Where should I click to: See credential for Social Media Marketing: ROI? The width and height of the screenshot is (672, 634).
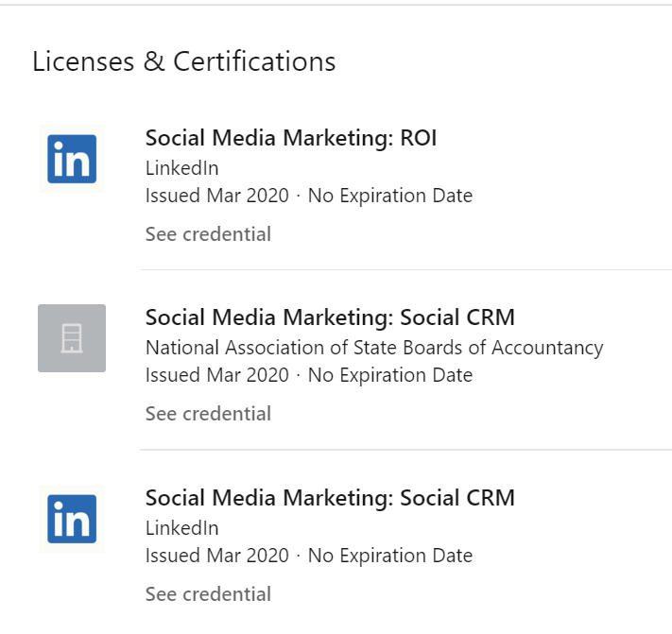208,234
